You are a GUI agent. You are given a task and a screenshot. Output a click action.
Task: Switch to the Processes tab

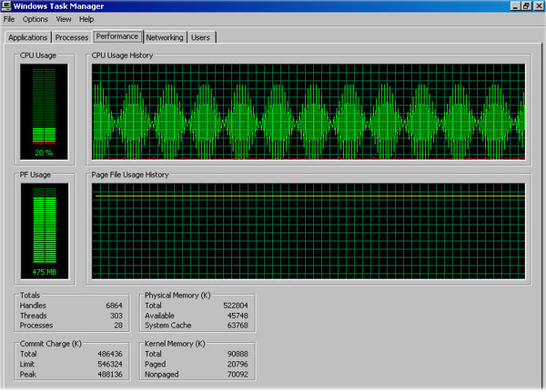click(x=72, y=37)
